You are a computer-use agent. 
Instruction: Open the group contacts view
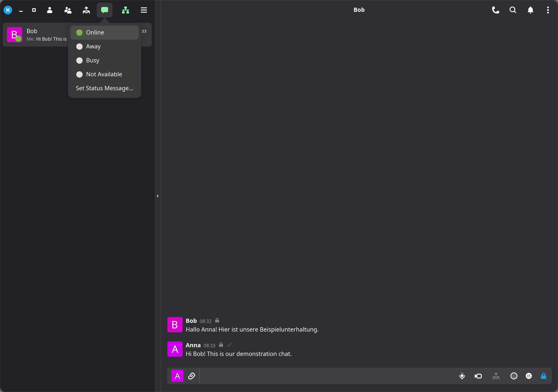pos(68,10)
